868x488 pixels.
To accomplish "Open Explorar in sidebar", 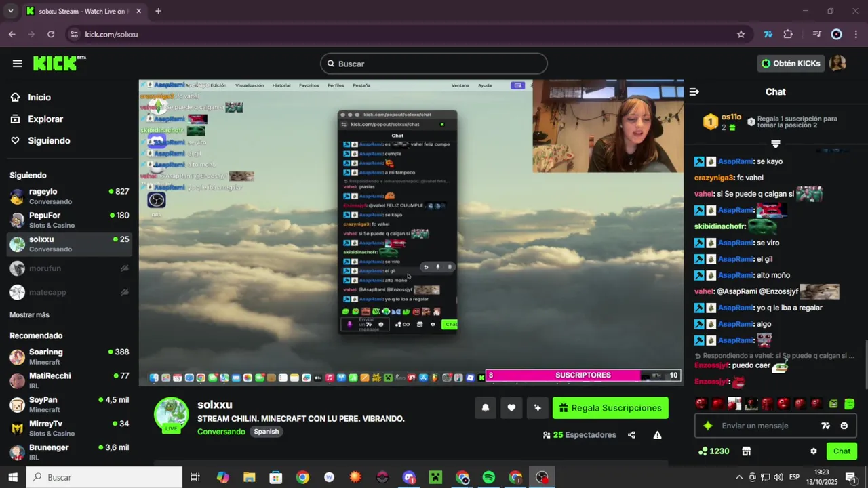I will 45,119.
